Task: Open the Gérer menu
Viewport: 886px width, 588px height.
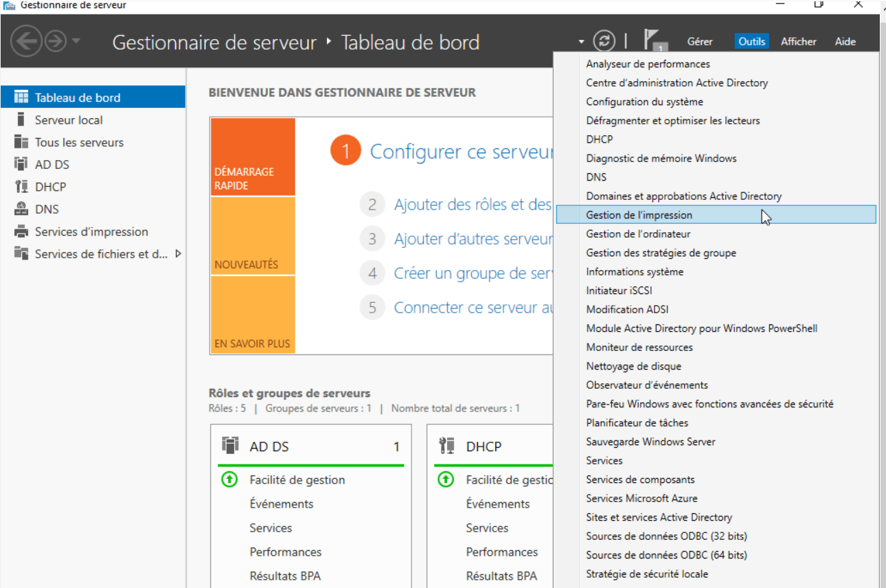Action: tap(699, 41)
